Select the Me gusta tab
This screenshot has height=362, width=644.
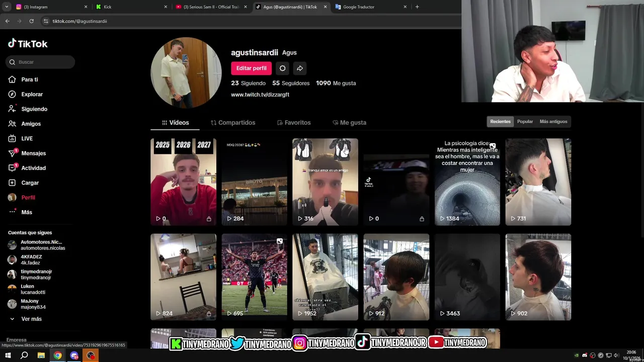pyautogui.click(x=349, y=123)
